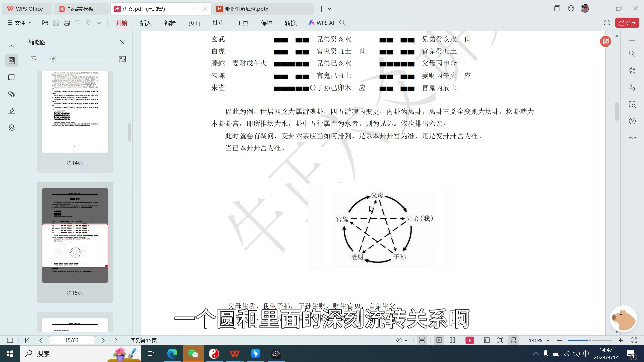Toggle two-page view mode
Screen dimensions: 644x362
click(452, 340)
